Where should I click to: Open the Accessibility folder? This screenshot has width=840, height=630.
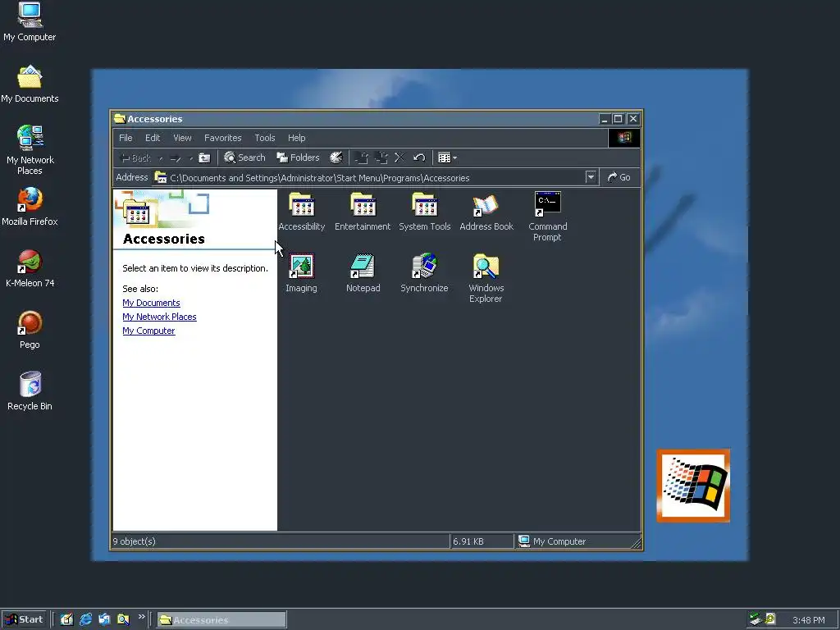pyautogui.click(x=302, y=212)
